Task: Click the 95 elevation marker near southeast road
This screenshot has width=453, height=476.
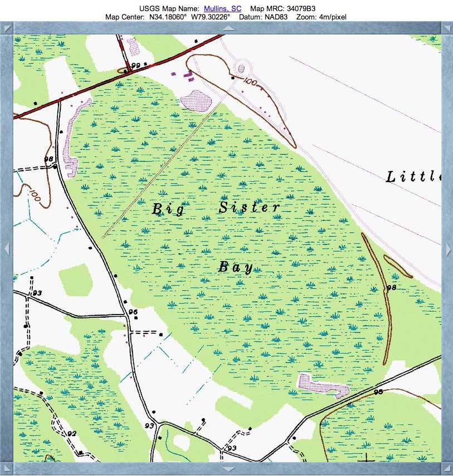Action: click(x=378, y=392)
